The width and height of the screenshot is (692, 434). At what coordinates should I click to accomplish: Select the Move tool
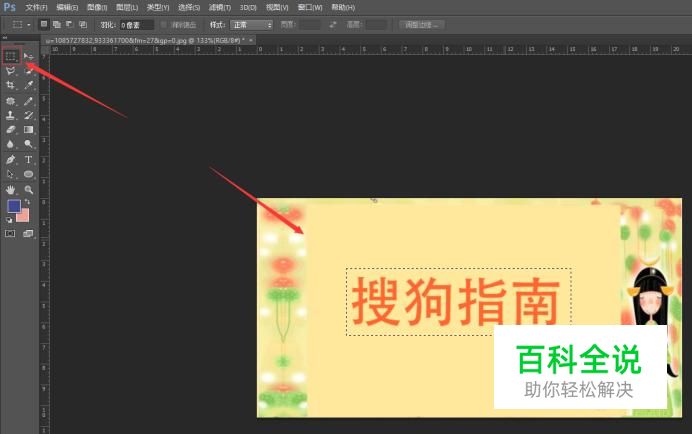pos(28,56)
